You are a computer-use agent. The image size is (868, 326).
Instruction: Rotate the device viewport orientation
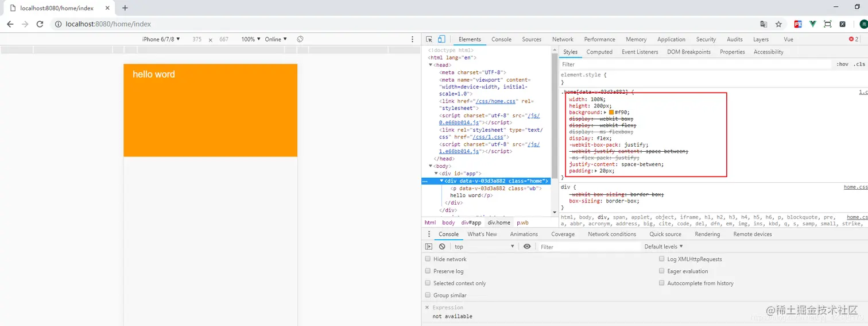click(x=300, y=39)
